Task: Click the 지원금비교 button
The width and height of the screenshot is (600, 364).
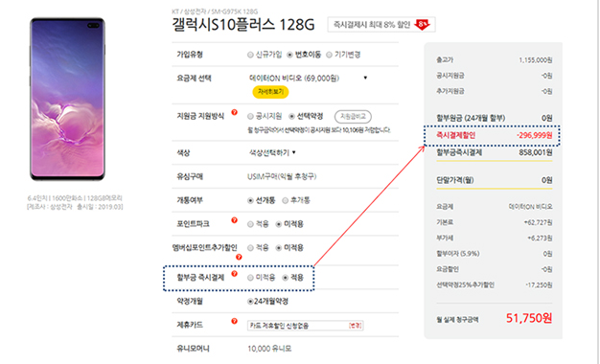Action: coord(353,116)
